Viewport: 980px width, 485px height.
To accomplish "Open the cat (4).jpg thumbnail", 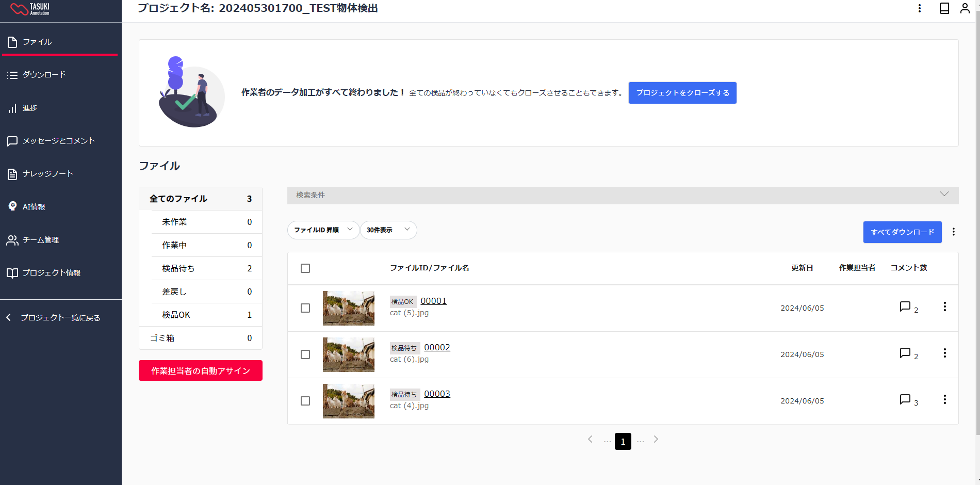I will [x=349, y=401].
